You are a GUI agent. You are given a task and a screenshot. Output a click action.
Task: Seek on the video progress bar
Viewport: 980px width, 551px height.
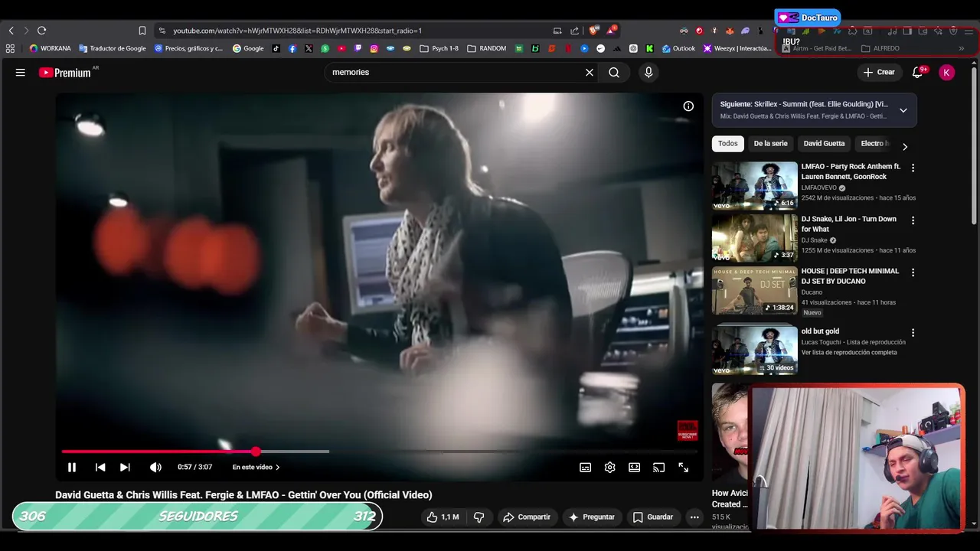tap(379, 452)
